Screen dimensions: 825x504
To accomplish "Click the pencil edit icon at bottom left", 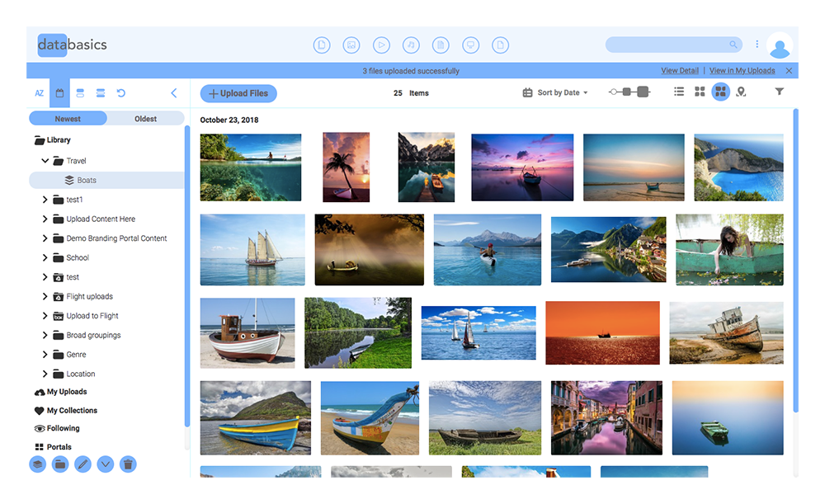I will 82,464.
